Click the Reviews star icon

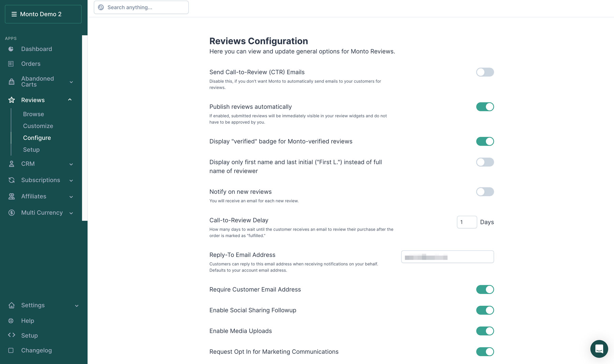click(11, 100)
